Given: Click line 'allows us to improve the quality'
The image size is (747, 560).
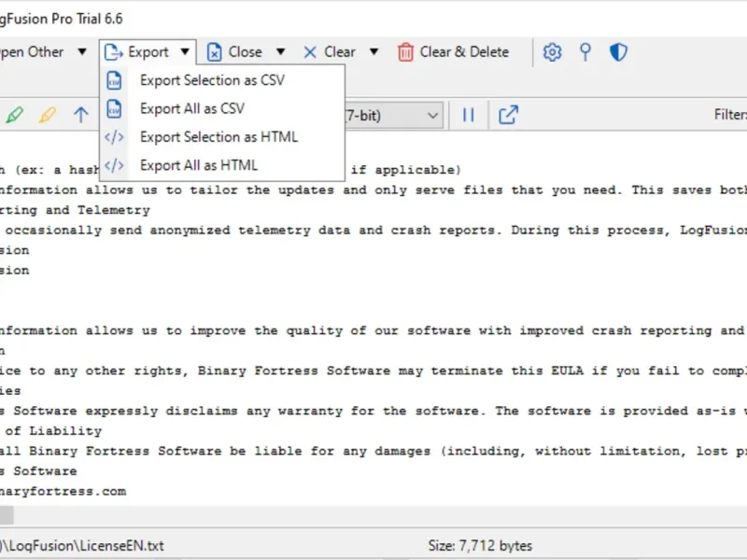Looking at the screenshot, I should [373, 330].
